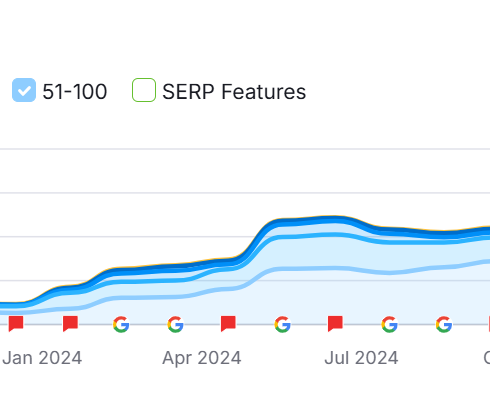This screenshot has height=397, width=490.
Task: Open the red flag note above Apr 2024 label end
Action: tap(228, 324)
